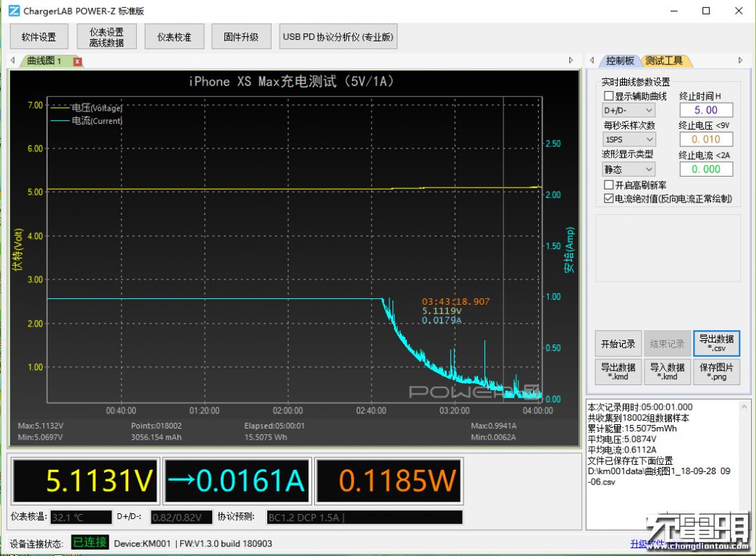The width and height of the screenshot is (756, 556).
Task: Click 仪表核温 value 32.1 ℃
Action: click(x=81, y=518)
